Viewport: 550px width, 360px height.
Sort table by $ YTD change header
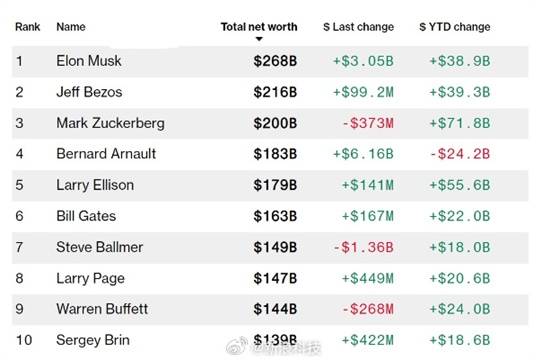tap(455, 27)
